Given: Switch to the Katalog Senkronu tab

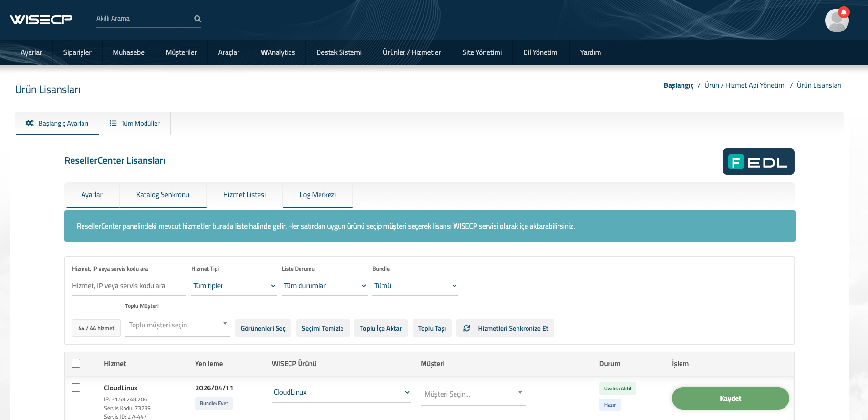Looking at the screenshot, I should tap(163, 195).
